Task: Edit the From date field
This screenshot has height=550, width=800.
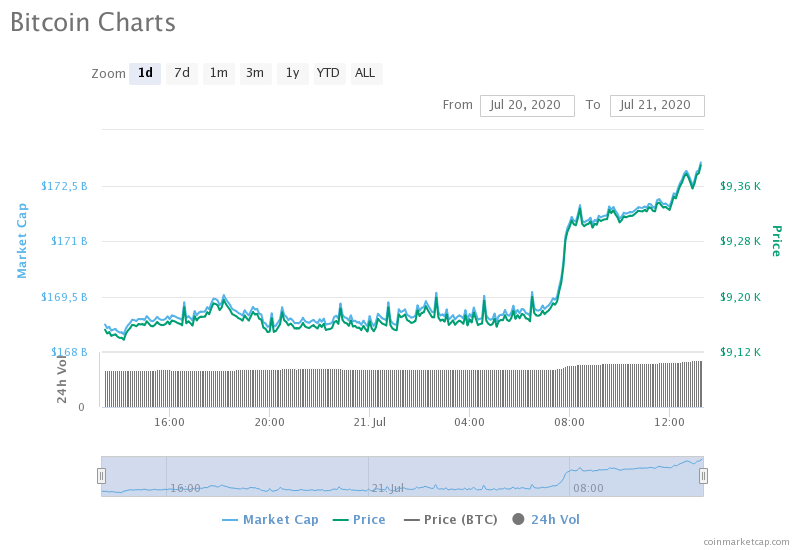Action: click(527, 106)
